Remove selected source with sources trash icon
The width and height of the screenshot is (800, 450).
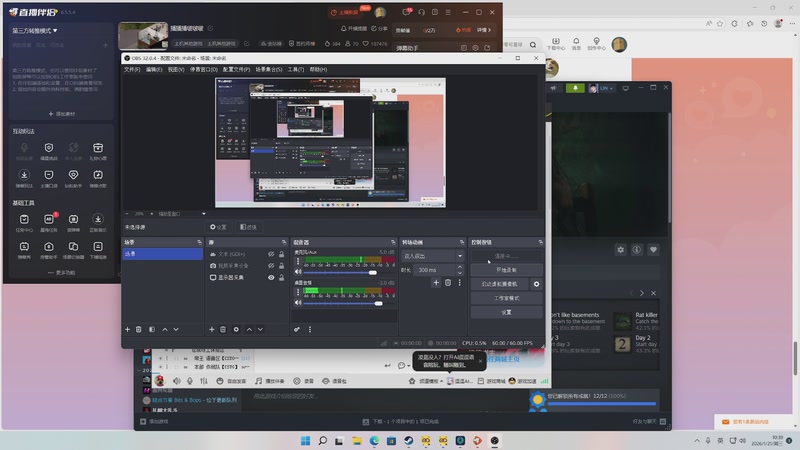coord(223,330)
